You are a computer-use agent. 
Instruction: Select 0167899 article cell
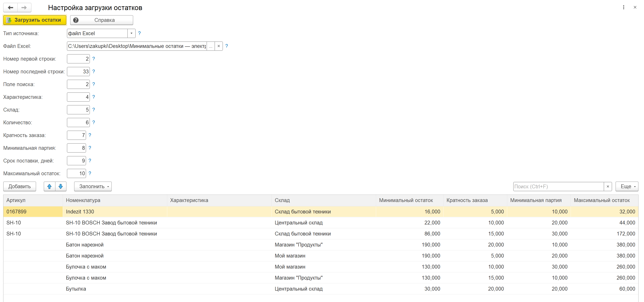(x=33, y=212)
